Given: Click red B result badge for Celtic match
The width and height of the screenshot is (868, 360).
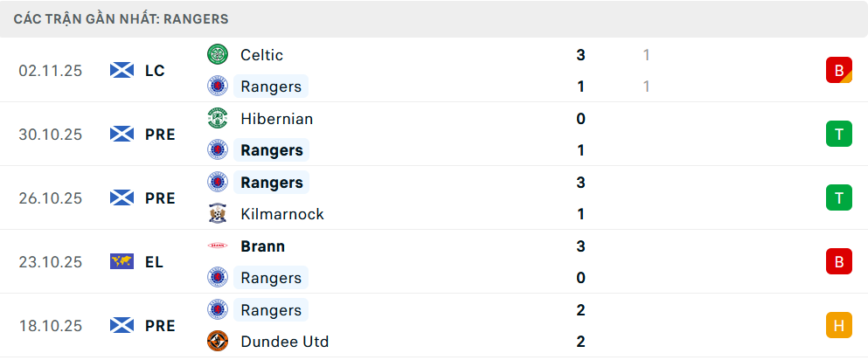Looking at the screenshot, I should pos(838,70).
